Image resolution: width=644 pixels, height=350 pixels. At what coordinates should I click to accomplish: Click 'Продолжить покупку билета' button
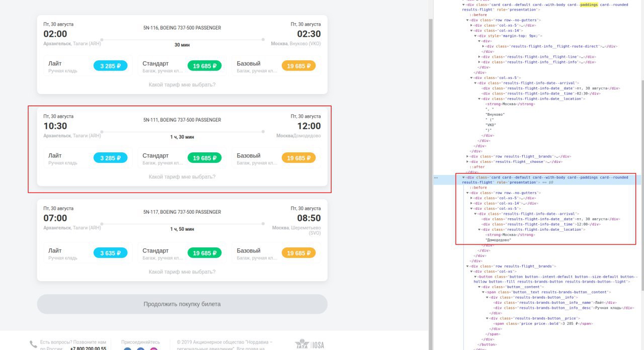pyautogui.click(x=182, y=304)
